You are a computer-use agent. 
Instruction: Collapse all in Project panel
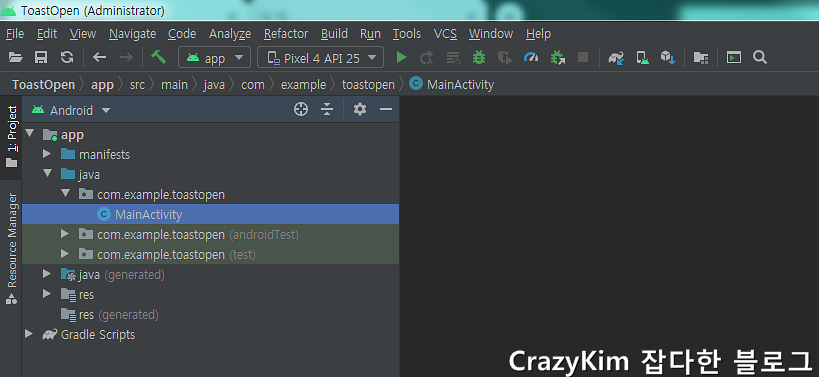[327, 109]
